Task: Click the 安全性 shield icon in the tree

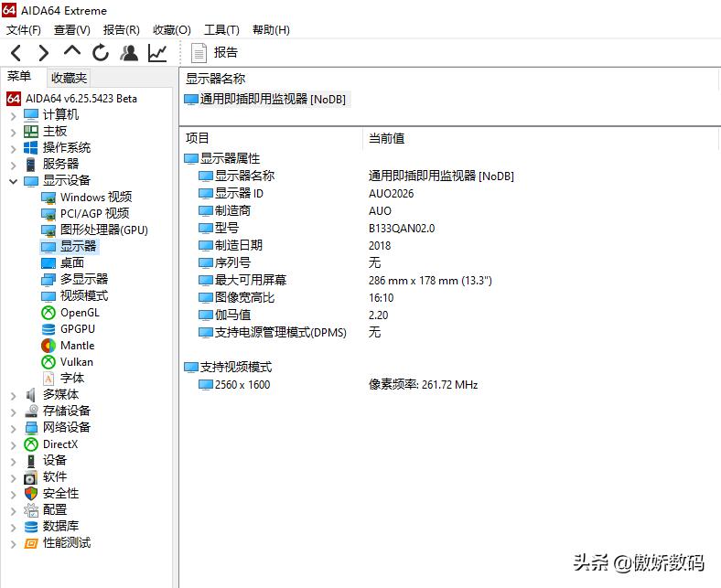Action: tap(31, 494)
